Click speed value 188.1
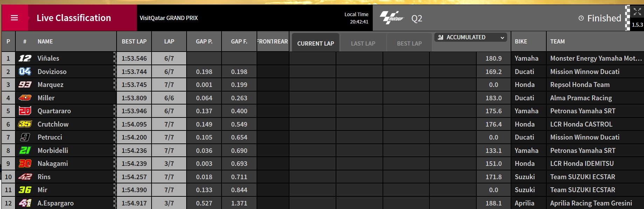Image resolution: width=644 pixels, height=209 pixels. 493,203
